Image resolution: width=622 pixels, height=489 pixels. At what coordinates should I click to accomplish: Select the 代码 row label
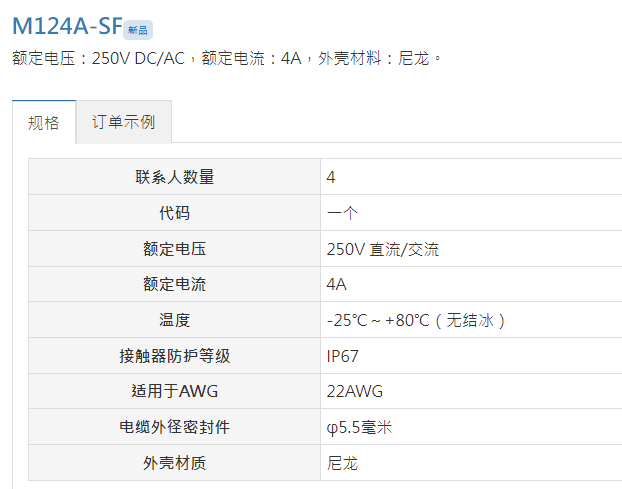pyautogui.click(x=175, y=213)
